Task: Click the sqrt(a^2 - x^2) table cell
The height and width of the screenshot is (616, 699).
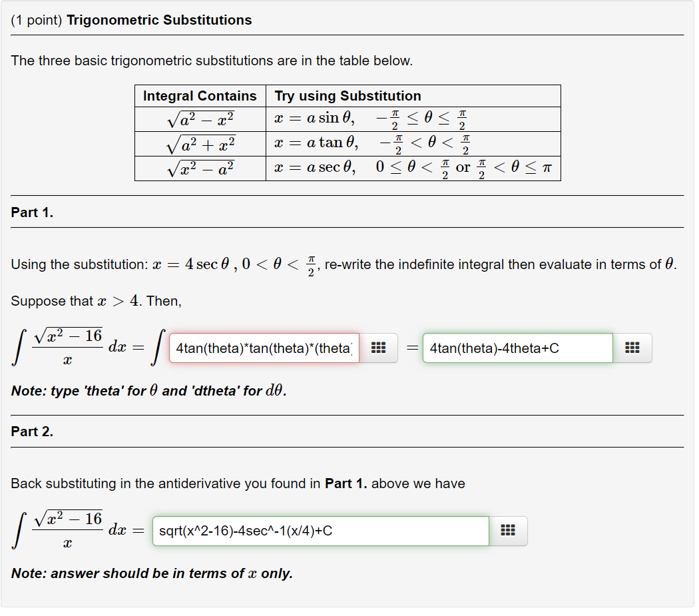Action: (x=199, y=119)
